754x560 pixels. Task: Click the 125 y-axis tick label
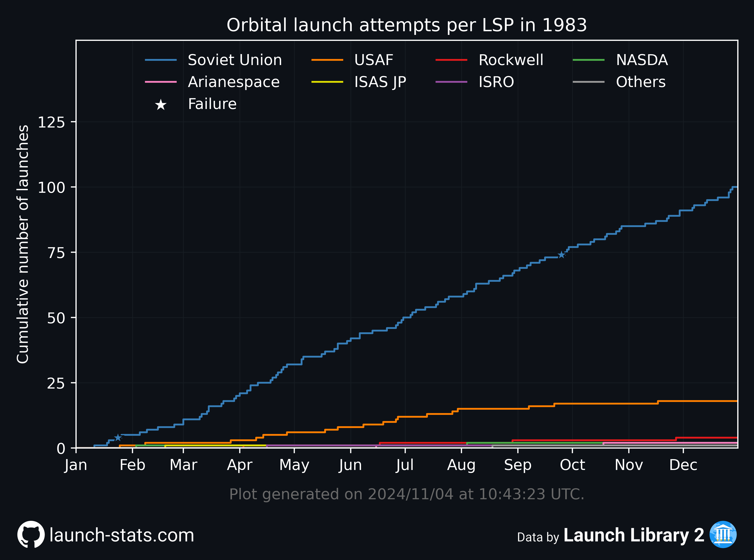[51, 122]
